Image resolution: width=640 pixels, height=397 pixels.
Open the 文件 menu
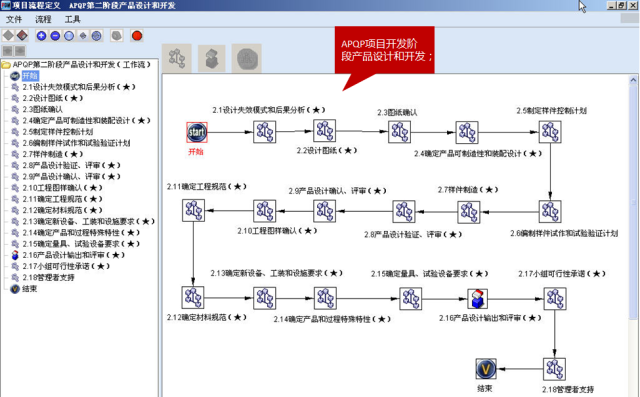pyautogui.click(x=14, y=19)
